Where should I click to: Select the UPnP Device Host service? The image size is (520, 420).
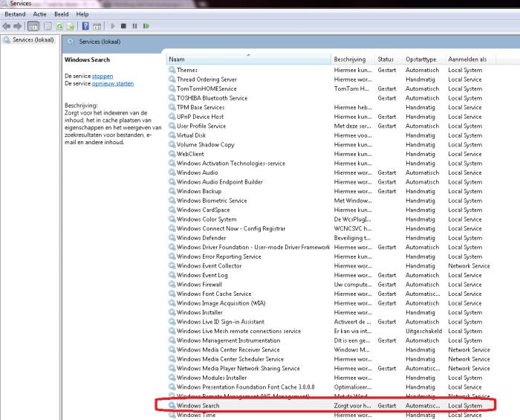click(330, 117)
